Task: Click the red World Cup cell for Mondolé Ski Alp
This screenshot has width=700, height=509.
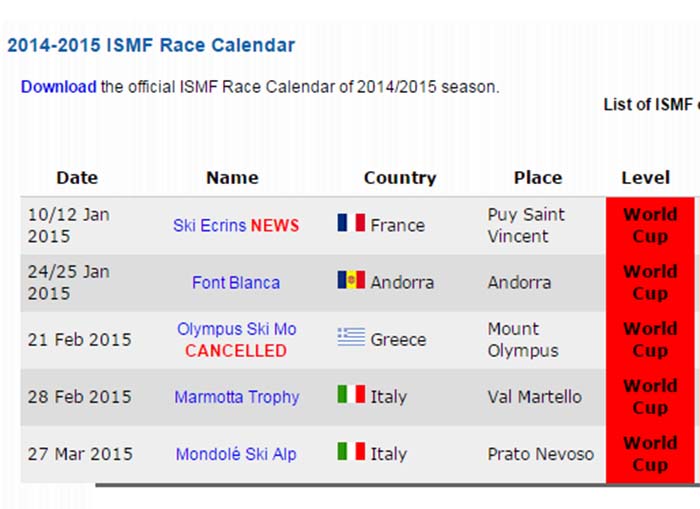Action: click(649, 453)
